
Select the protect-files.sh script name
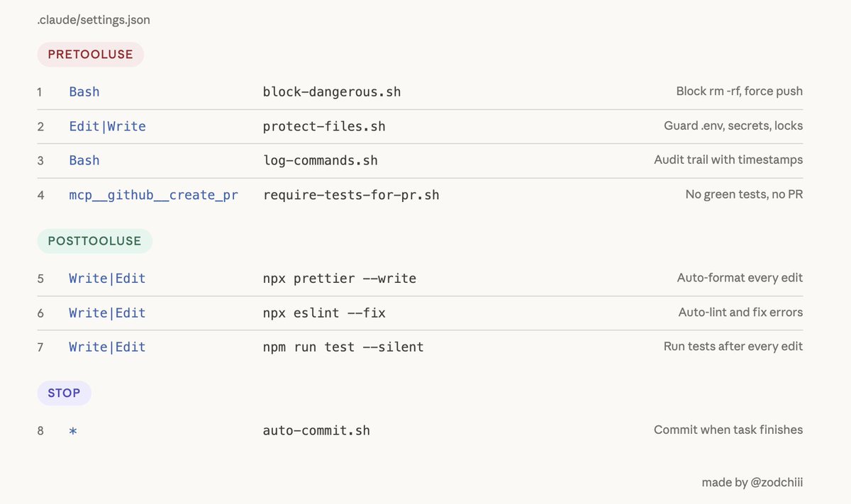tap(324, 127)
